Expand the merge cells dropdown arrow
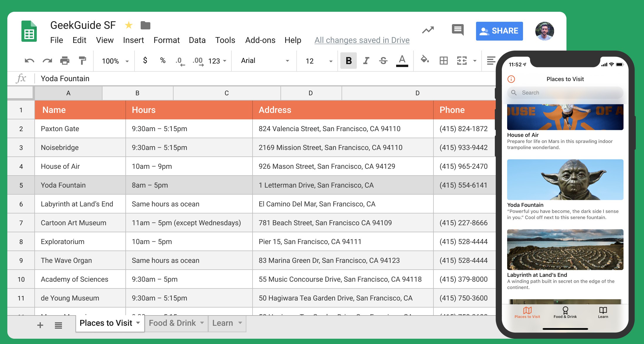 [x=475, y=61]
